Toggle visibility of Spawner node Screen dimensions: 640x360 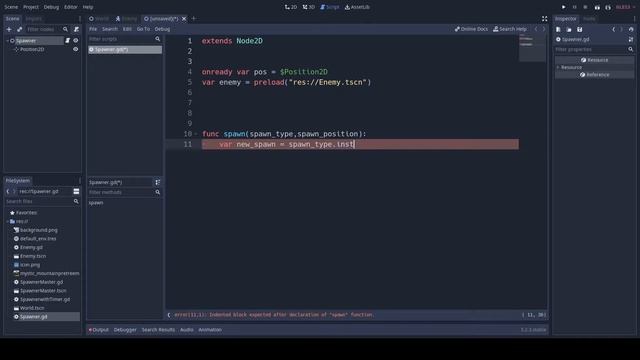point(76,40)
